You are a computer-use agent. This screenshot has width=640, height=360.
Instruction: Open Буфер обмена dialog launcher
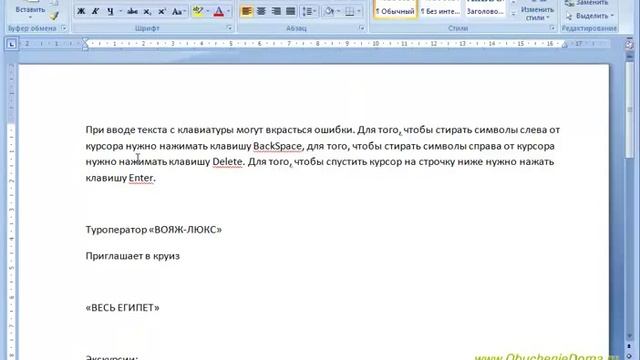pyautogui.click(x=64, y=28)
